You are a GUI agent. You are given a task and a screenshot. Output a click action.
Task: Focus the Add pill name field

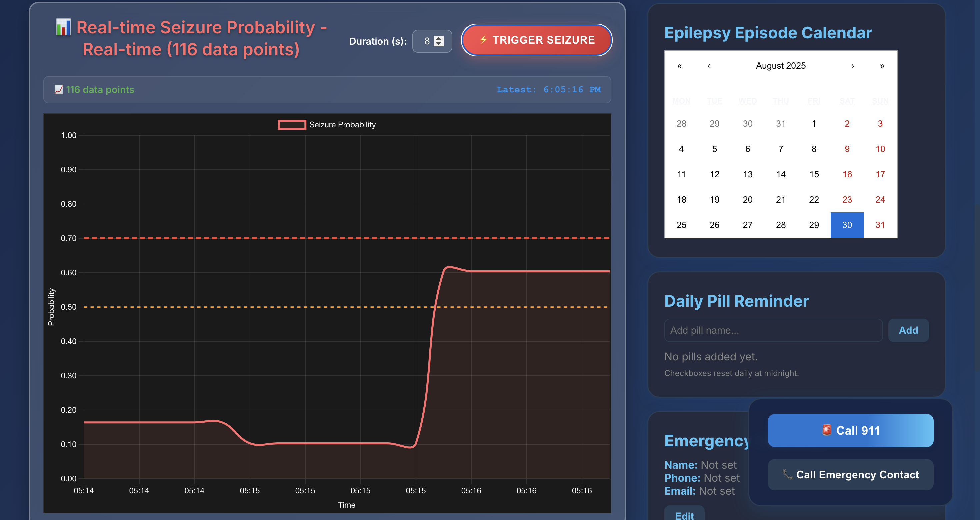point(773,330)
